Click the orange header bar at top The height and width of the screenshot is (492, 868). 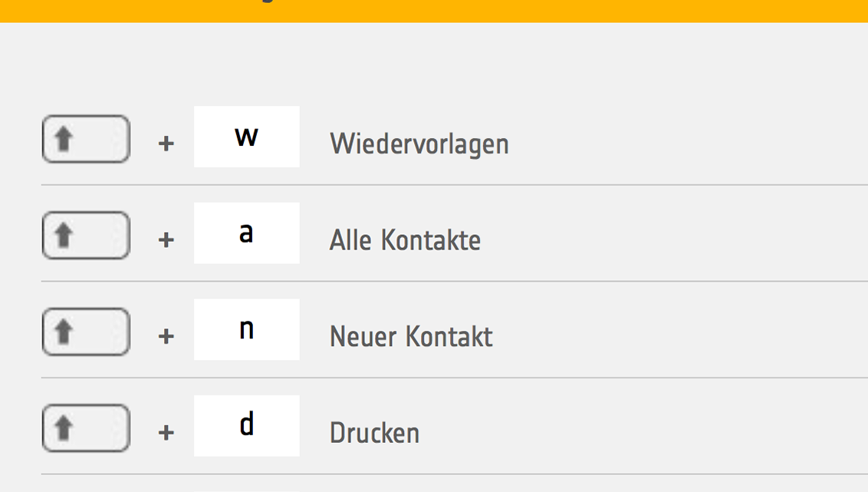click(434, 11)
